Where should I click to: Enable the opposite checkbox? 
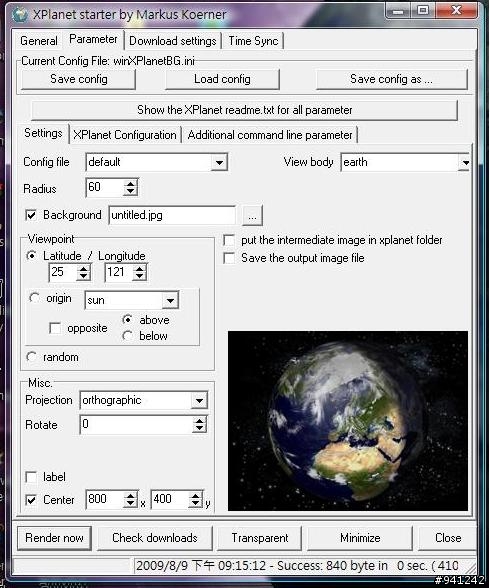coord(55,328)
